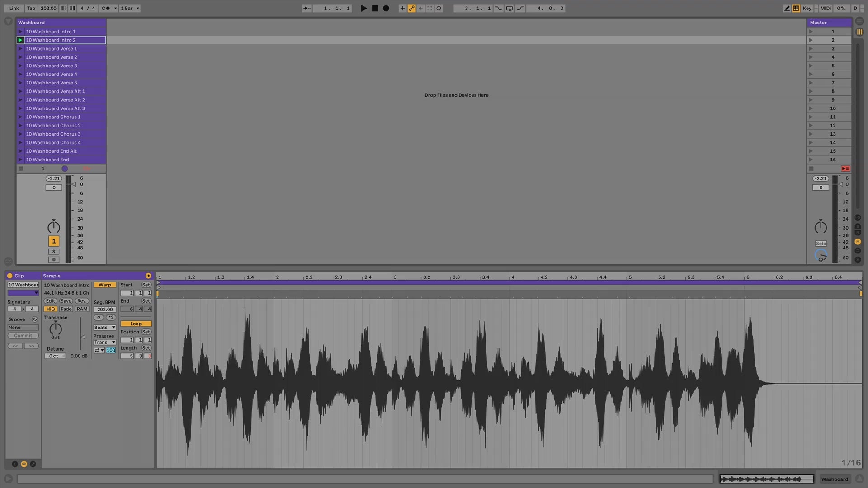Solo the Washboard track
Screen dimensions: 868x488
(54, 252)
